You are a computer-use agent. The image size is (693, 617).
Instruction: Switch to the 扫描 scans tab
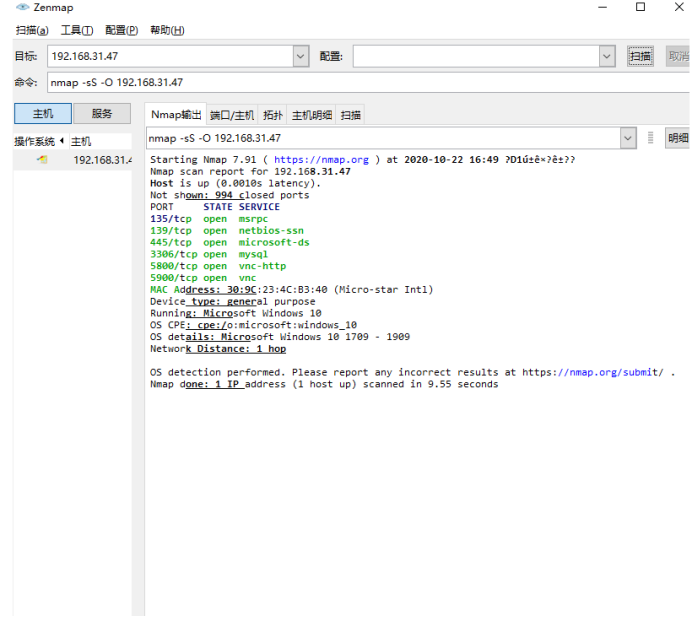click(350, 115)
